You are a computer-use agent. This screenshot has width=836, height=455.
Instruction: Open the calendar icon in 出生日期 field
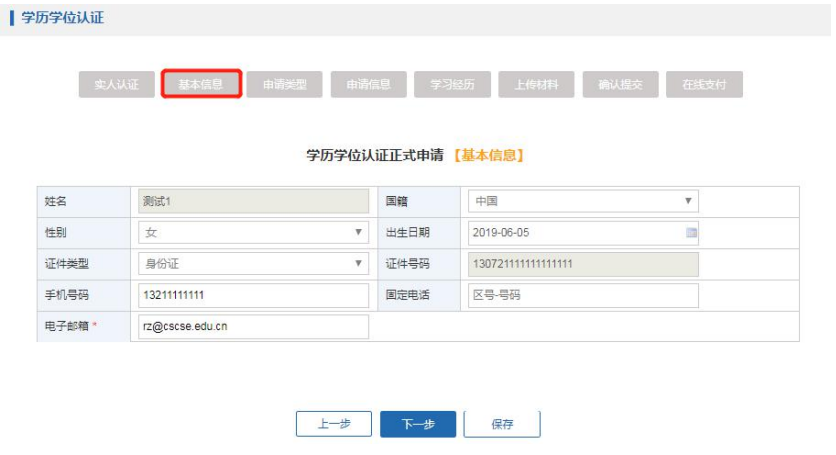coord(691,233)
